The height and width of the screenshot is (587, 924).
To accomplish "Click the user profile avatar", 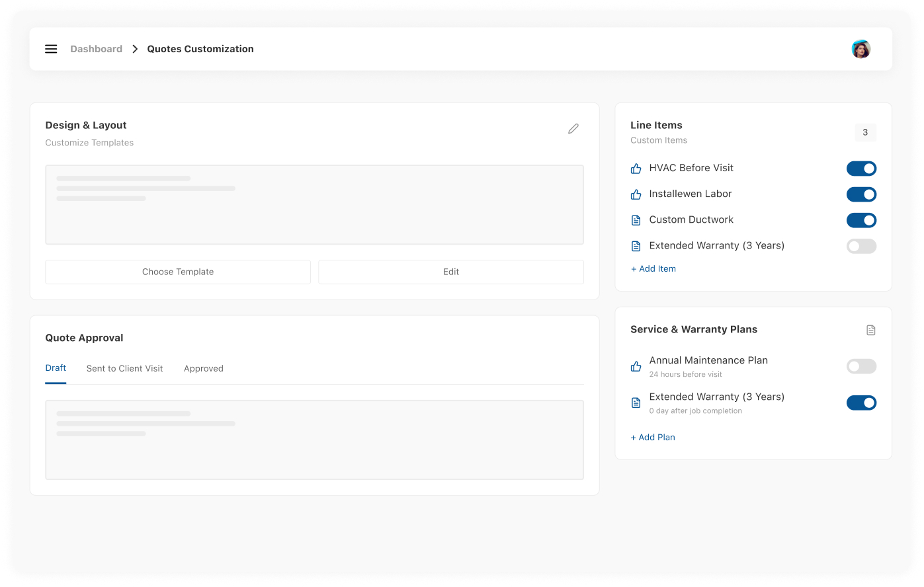I will (861, 49).
